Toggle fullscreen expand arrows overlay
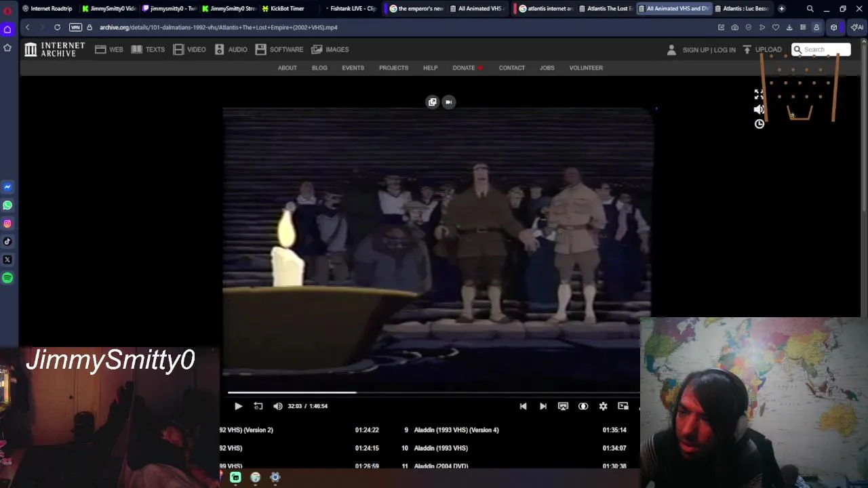The width and height of the screenshot is (868, 488). pos(759,95)
